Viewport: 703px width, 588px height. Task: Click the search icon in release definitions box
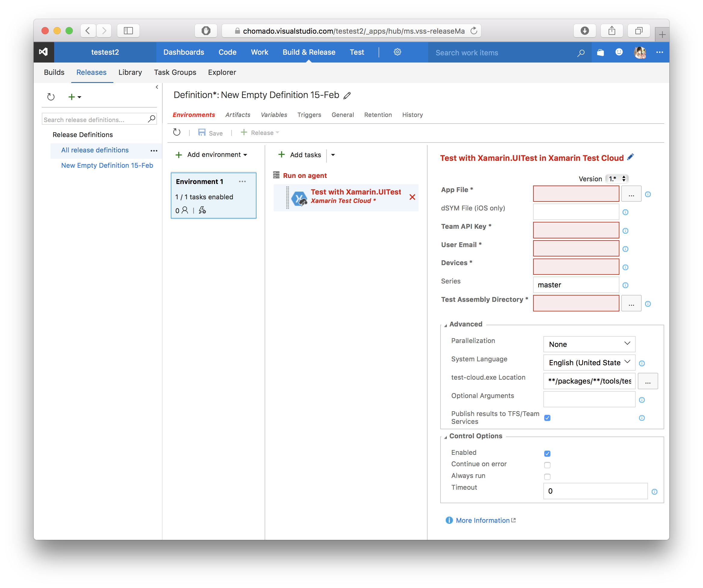click(x=152, y=119)
